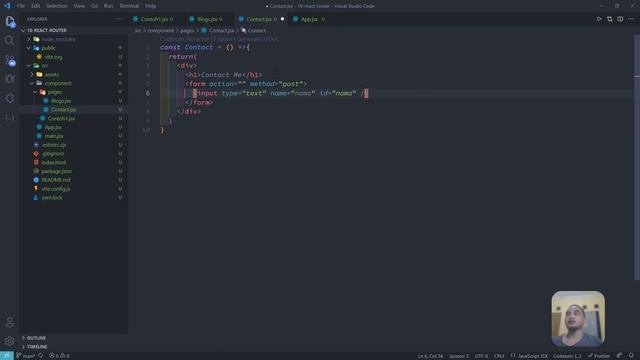Click the Prettier status bar item

(x=599, y=356)
